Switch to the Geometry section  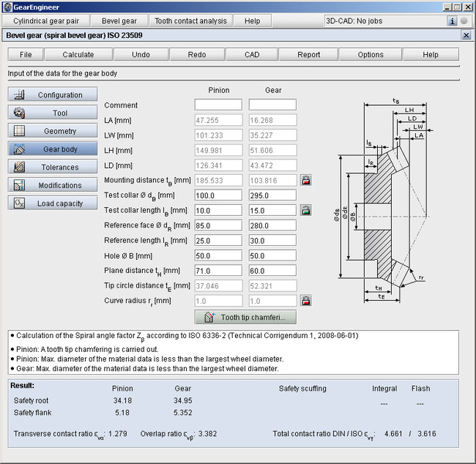click(x=53, y=131)
